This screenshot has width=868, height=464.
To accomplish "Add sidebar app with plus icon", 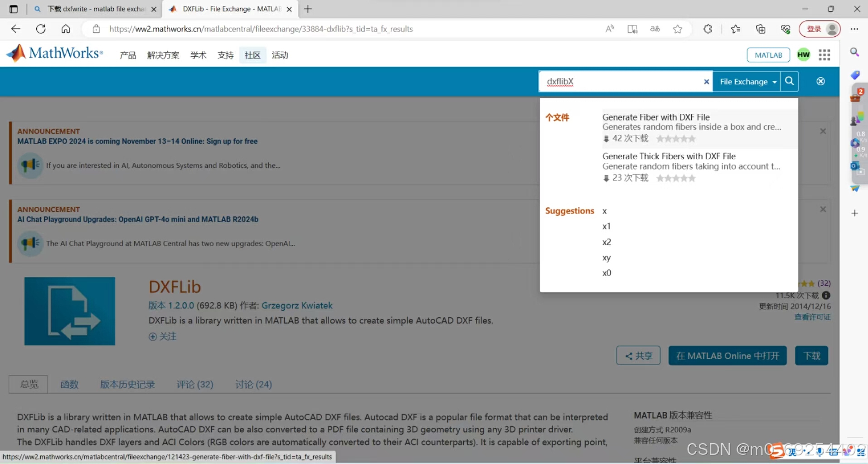I will 854,213.
